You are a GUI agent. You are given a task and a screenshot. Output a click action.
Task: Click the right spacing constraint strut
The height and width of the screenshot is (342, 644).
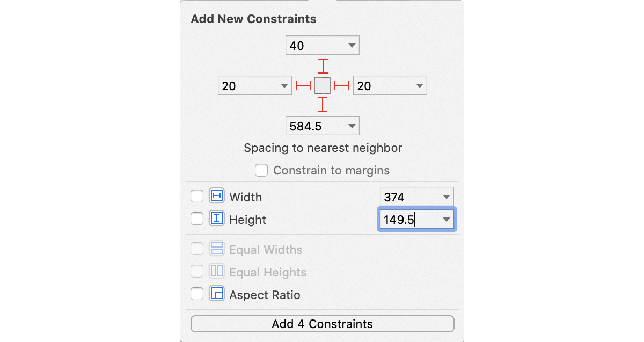[342, 85]
